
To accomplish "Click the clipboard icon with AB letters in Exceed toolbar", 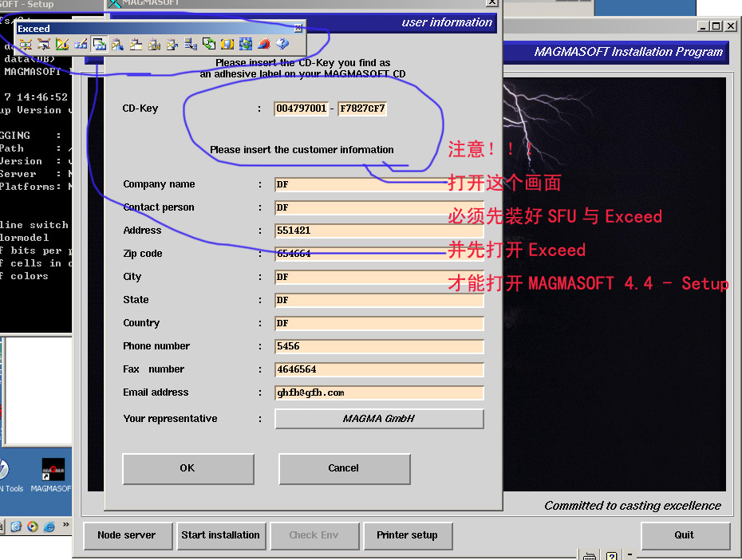I will 154,44.
